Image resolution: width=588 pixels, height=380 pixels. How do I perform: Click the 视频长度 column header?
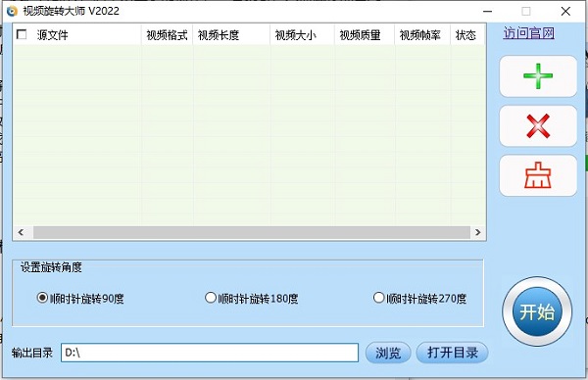pyautogui.click(x=231, y=35)
